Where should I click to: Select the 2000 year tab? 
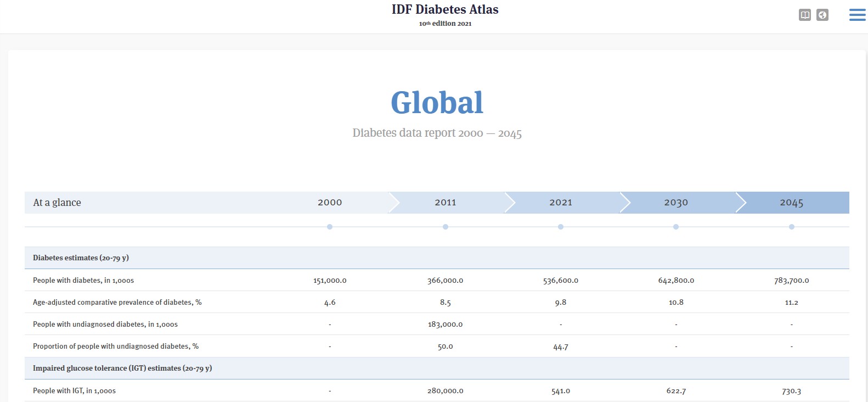[330, 203]
